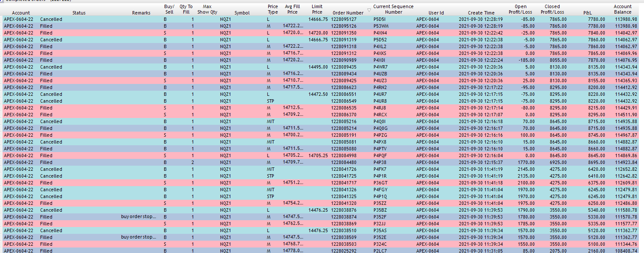Image resolution: width=644 pixels, height=253 pixels.
Task: Click sequence number P4XKS
Action: (x=380, y=53)
